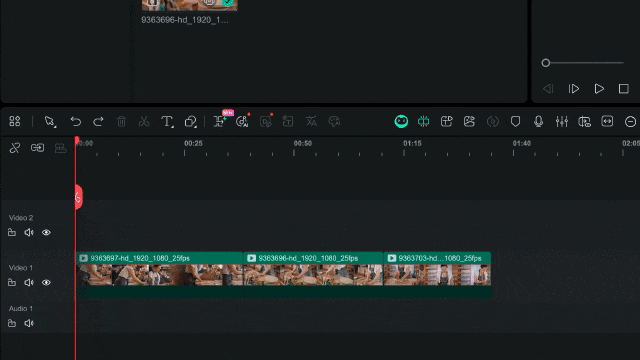Click the image sticker icon
Image resolution: width=640 pixels, height=360 pixels.
pos(469,121)
